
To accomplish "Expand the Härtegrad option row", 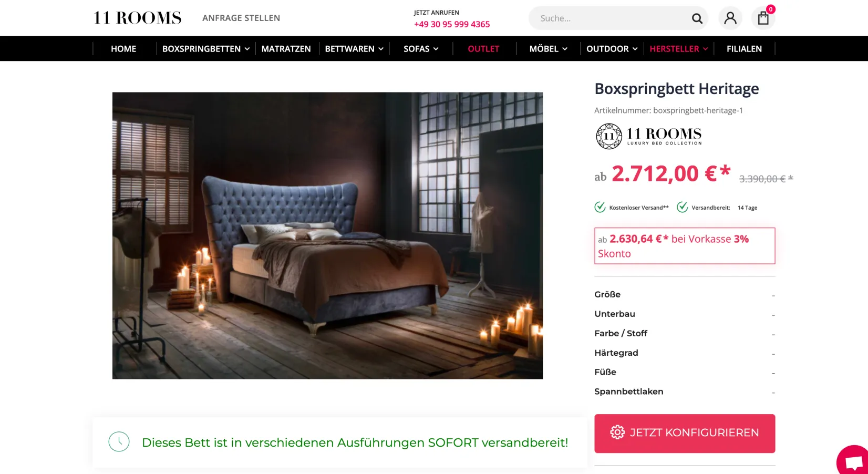I will tap(685, 353).
